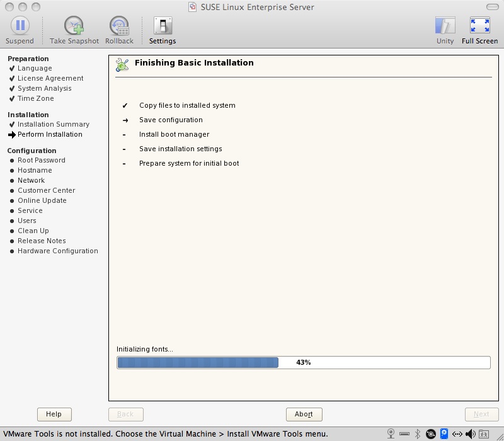Viewport: 504px width, 441px height.
Task: Select Customer Center step
Action: (x=46, y=190)
